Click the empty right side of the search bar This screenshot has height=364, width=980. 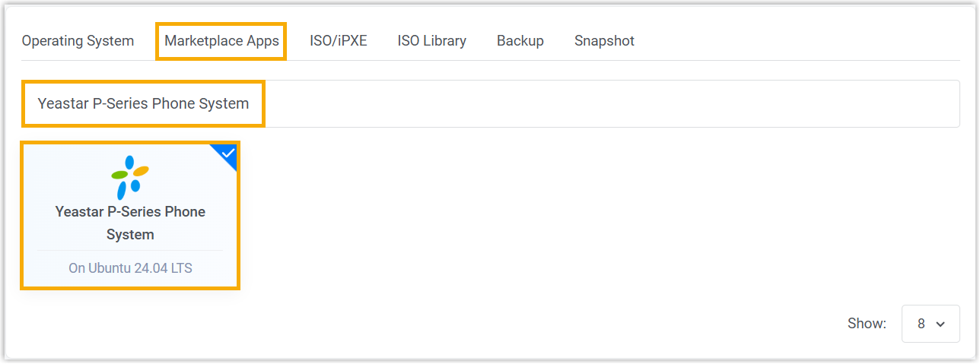685,104
